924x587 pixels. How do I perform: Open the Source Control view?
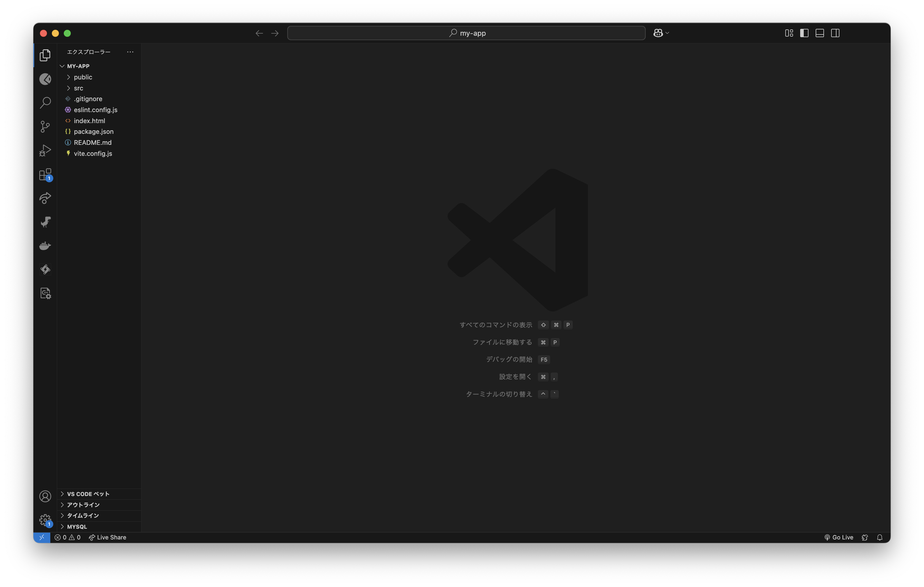point(45,126)
